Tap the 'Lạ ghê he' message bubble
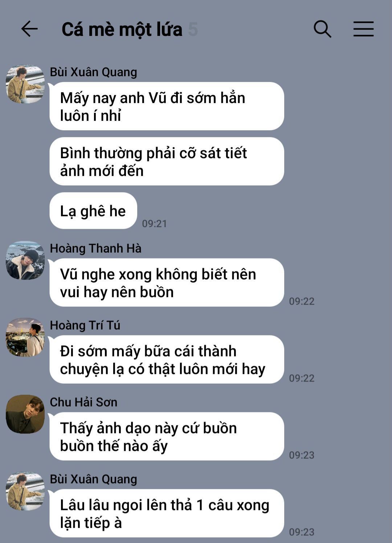392x543 pixels. 93,211
